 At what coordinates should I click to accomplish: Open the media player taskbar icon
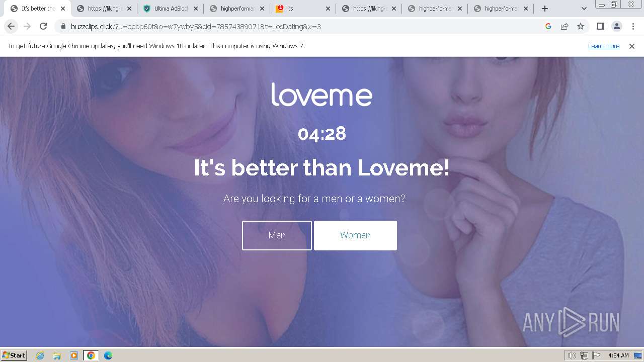74,355
